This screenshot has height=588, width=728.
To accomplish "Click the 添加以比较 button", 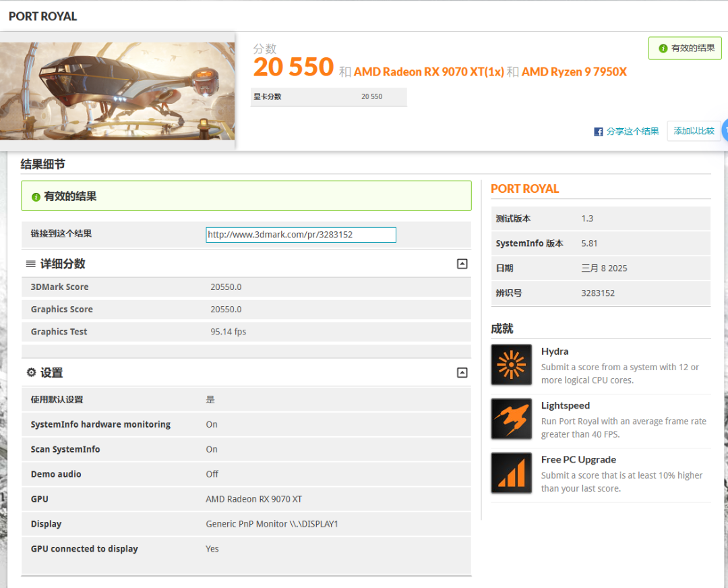I will 694,131.
